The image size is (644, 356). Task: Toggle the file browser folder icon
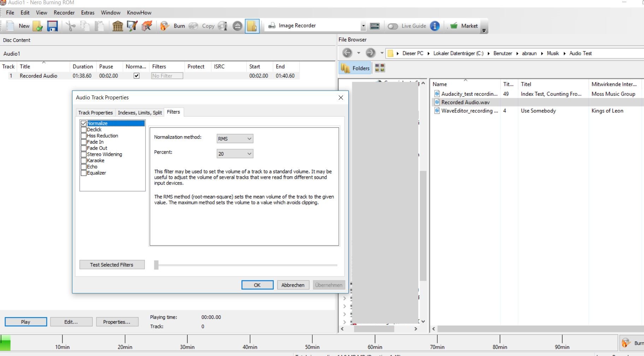(x=355, y=68)
